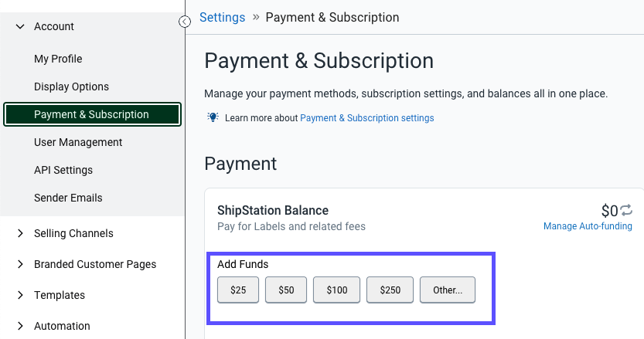This screenshot has width=644, height=339.
Task: Expand the Automation section
Action: [x=21, y=326]
